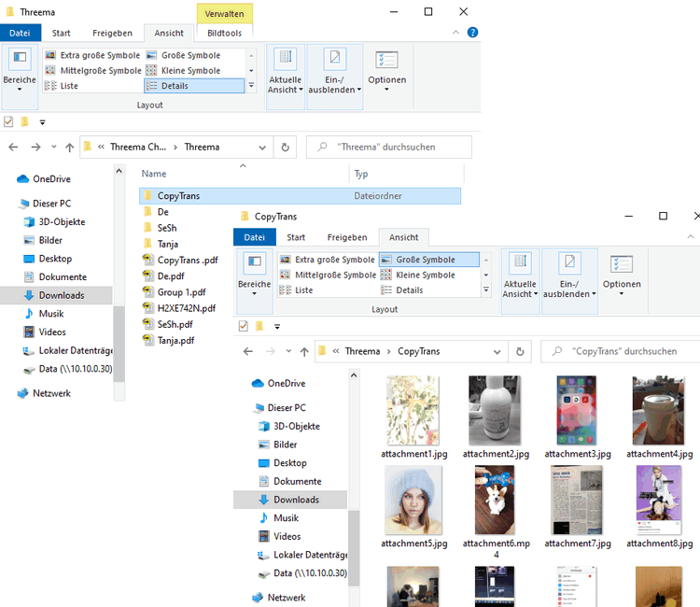Select Extra große Symbole in Threema window
This screenshot has width=700, height=607.
coord(92,55)
